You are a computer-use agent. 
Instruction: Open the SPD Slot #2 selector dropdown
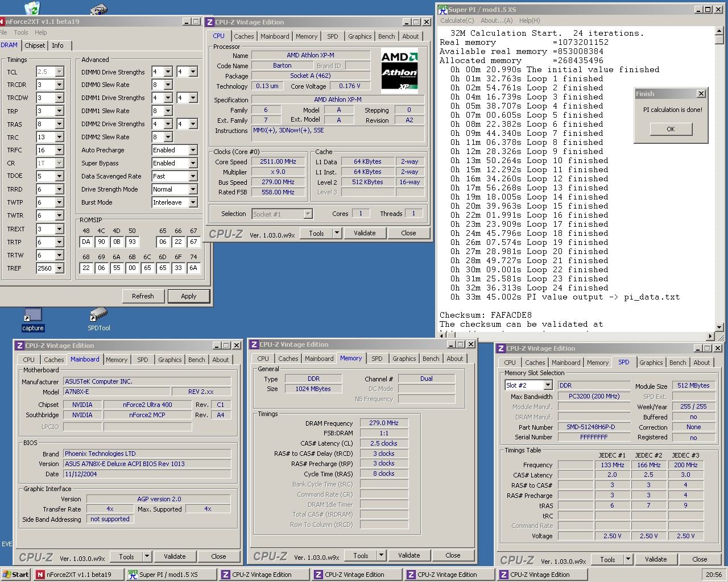(548, 385)
